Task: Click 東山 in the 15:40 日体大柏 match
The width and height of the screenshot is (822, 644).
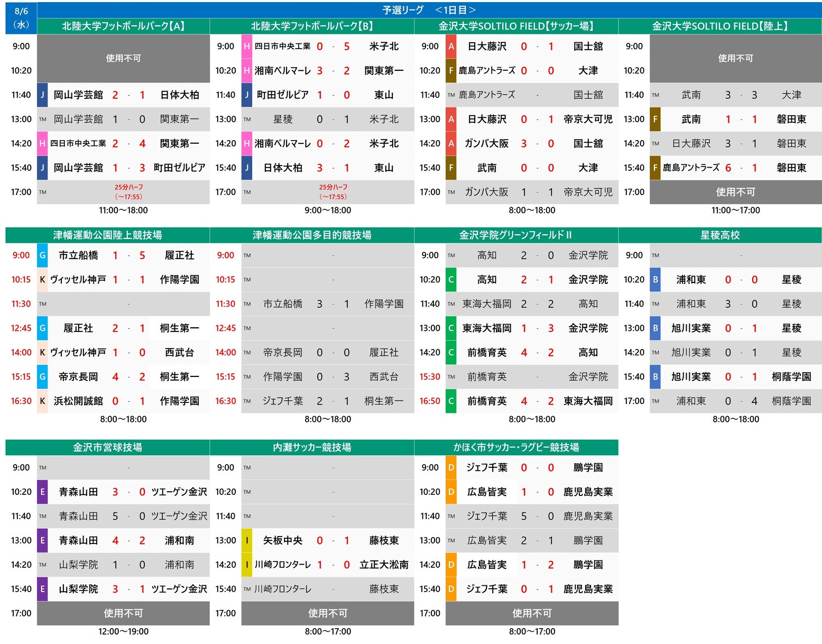Action: 384,168
